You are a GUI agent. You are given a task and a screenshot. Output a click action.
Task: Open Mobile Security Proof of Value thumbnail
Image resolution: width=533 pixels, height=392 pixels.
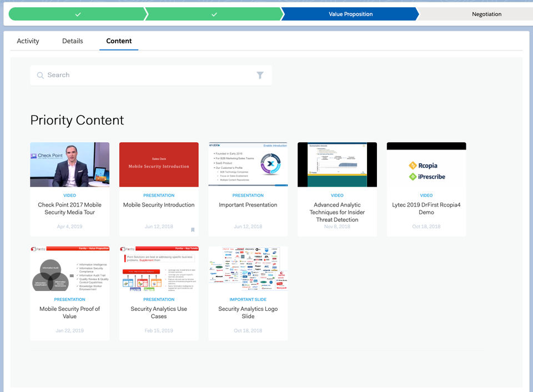[70, 269]
